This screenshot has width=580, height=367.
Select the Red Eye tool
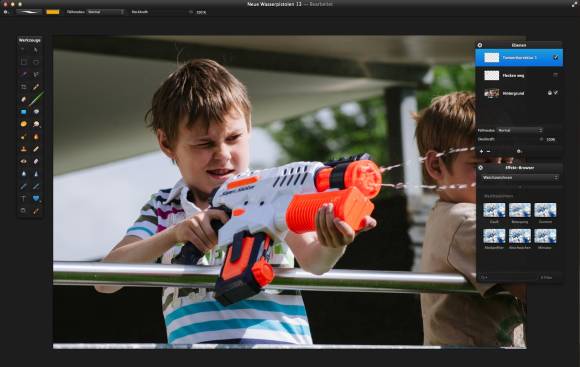[x=23, y=161]
